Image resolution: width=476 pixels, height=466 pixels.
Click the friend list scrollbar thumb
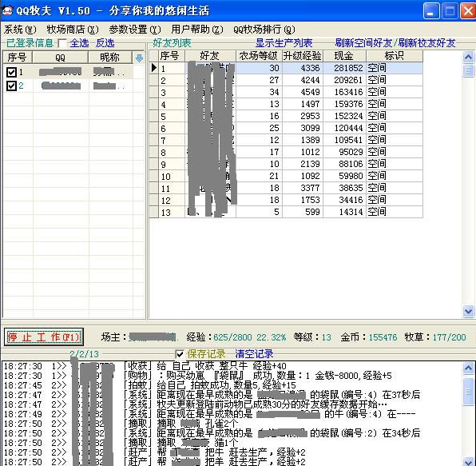coord(468,70)
